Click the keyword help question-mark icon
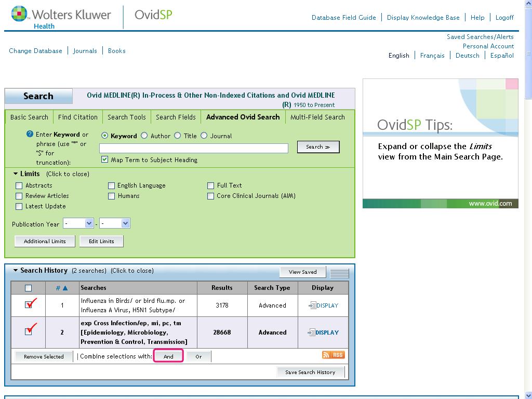The height and width of the screenshot is (399, 532). [x=30, y=134]
